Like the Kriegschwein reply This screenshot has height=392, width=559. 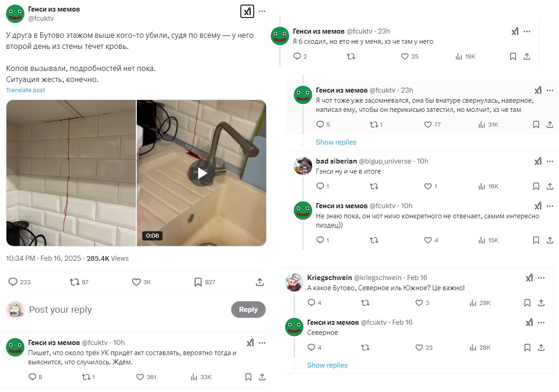point(419,303)
